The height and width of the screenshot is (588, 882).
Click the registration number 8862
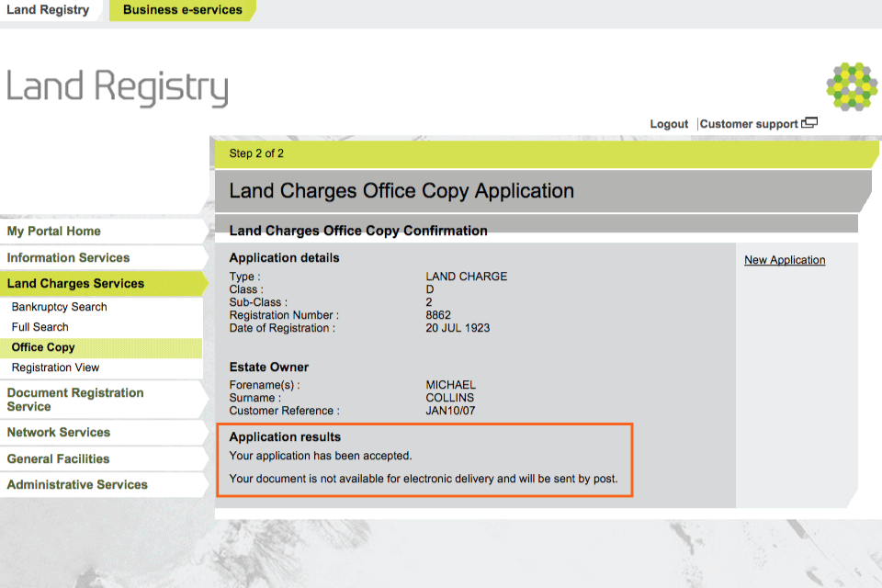click(x=438, y=315)
